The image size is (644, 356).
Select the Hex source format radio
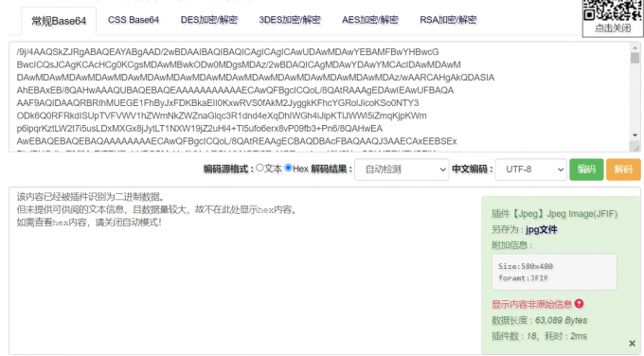click(288, 168)
